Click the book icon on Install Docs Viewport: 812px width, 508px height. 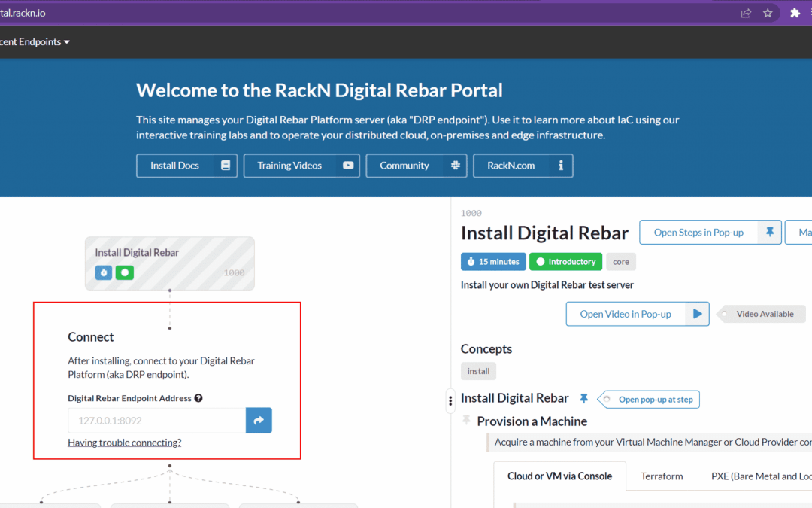click(226, 166)
